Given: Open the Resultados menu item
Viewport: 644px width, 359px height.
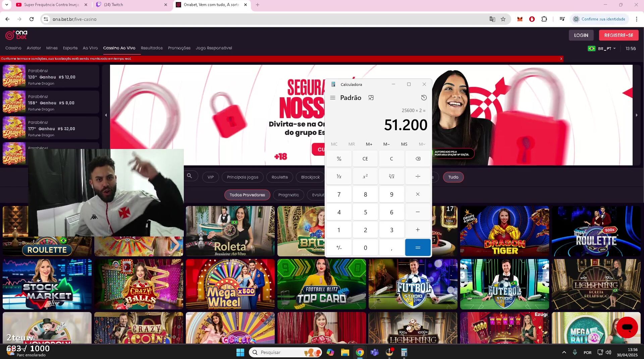Looking at the screenshot, I should [x=152, y=48].
